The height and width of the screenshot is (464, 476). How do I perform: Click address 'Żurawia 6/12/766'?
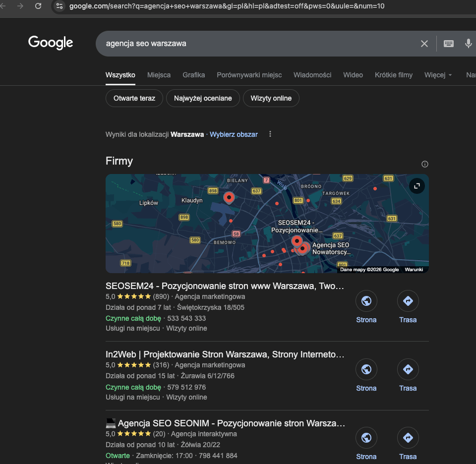(208, 376)
